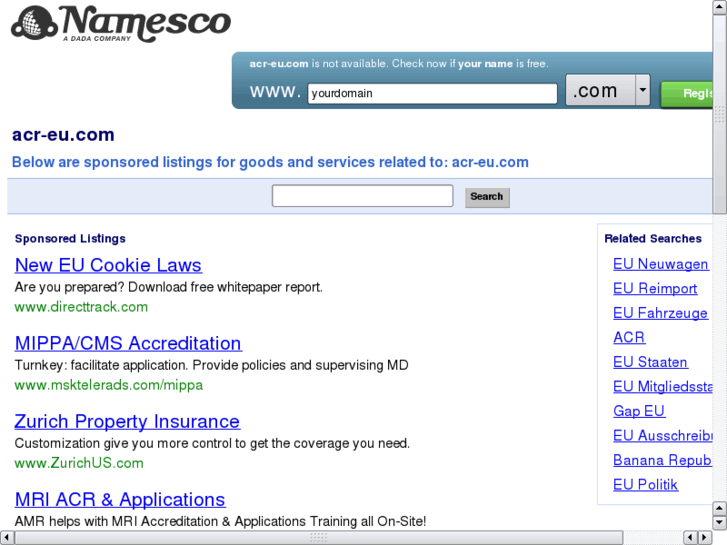Select EU Ausschreibung related search
The image size is (727, 545).
pos(663,436)
